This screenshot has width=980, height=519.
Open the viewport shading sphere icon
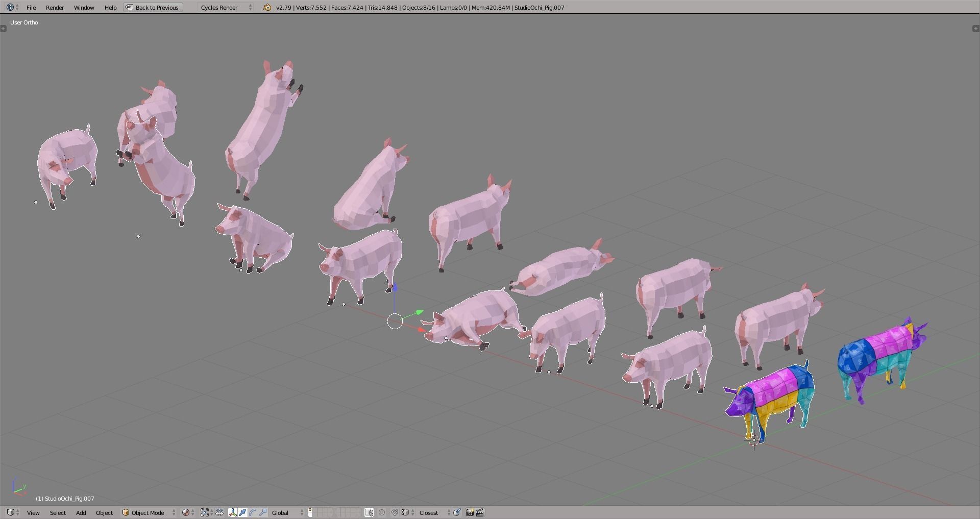click(x=186, y=512)
